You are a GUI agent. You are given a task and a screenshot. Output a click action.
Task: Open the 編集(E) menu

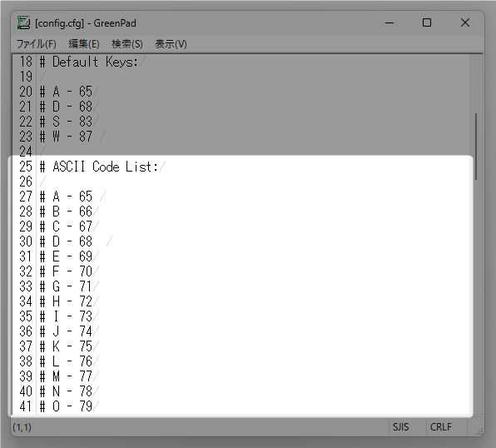click(x=84, y=44)
